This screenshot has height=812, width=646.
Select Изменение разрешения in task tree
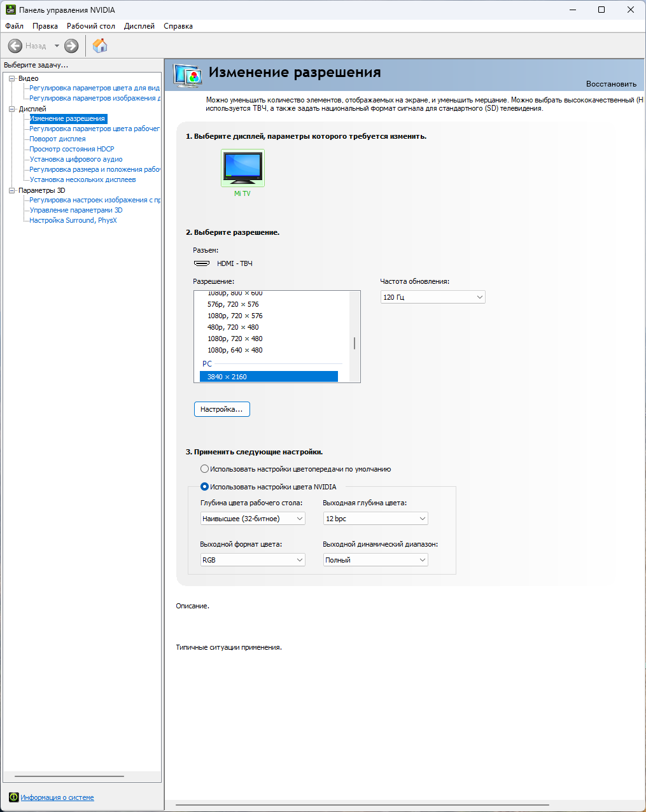(68, 118)
